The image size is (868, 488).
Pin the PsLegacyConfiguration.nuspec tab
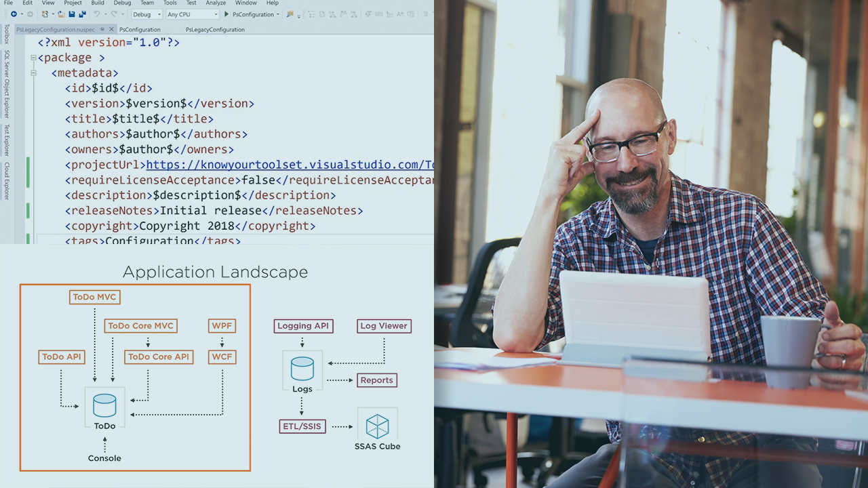click(x=102, y=29)
